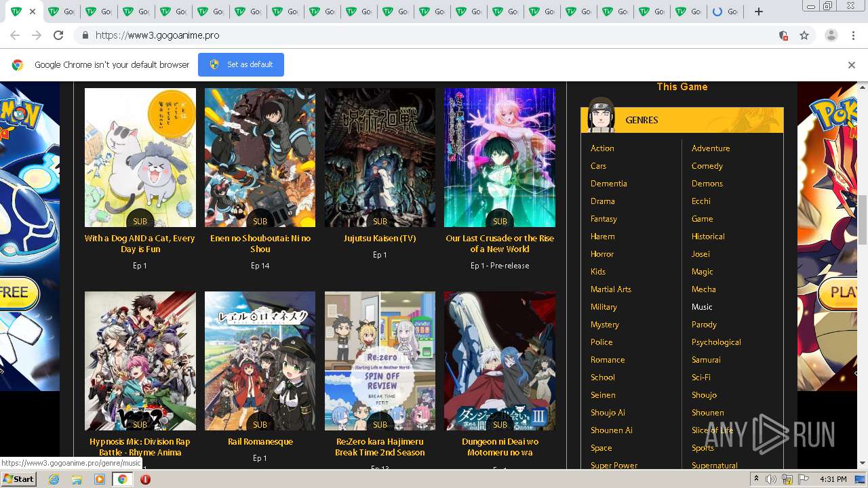Click Set as default button
The image size is (868, 488).
coord(241,64)
